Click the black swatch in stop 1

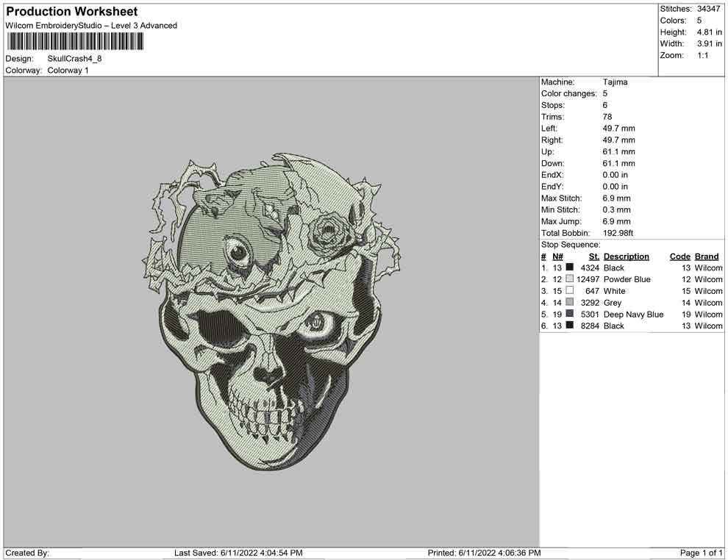coord(570,268)
